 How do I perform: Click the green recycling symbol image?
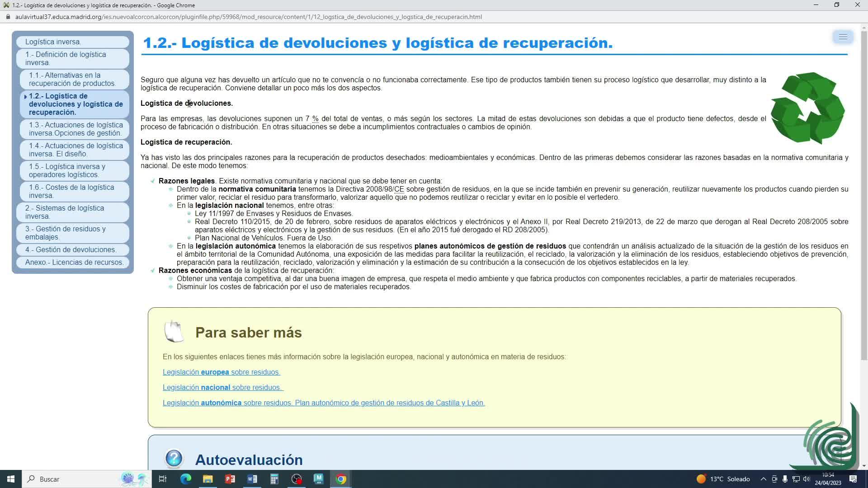point(807,108)
